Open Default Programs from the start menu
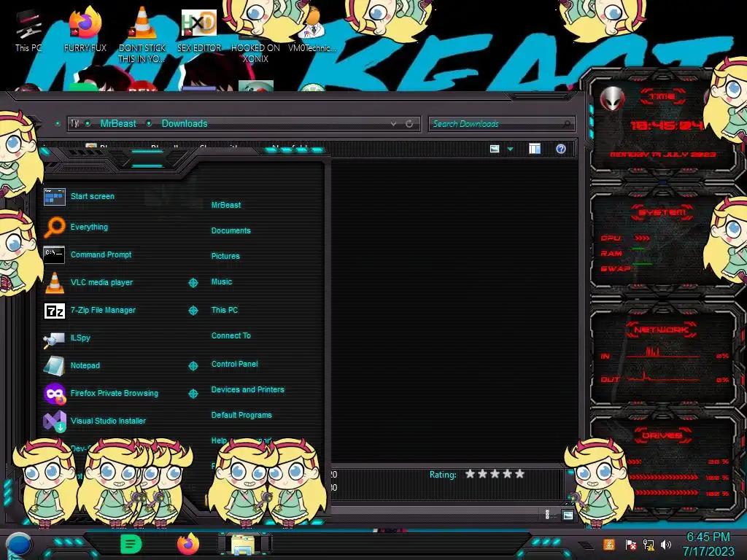The width and height of the screenshot is (747, 560). 241,415
